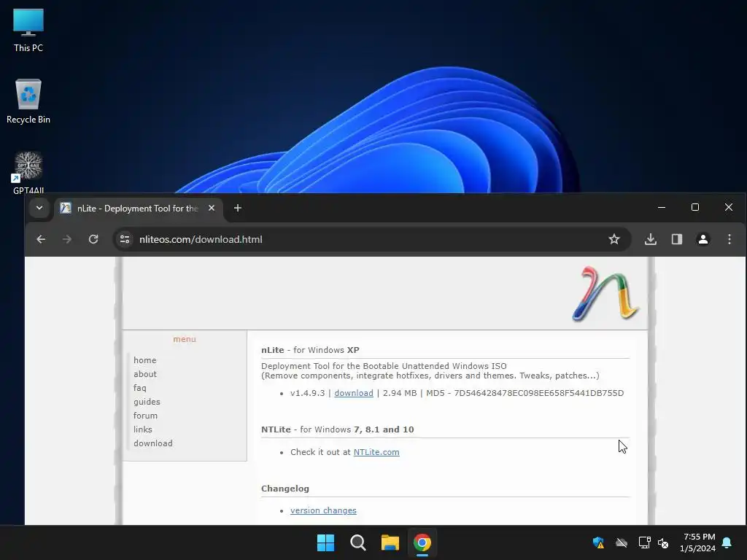Minimize the Chrome window

pos(661,207)
